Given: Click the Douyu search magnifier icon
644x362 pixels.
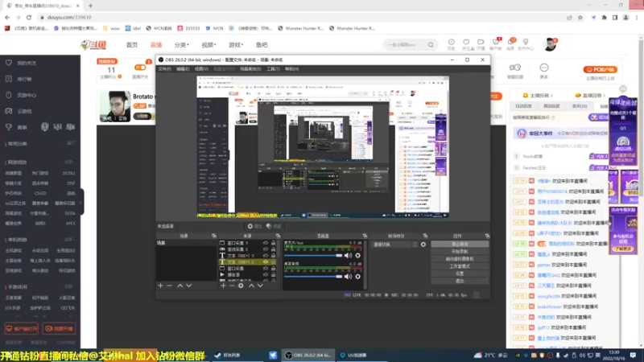Looking at the screenshot, I should pyautogui.click(x=431, y=45).
